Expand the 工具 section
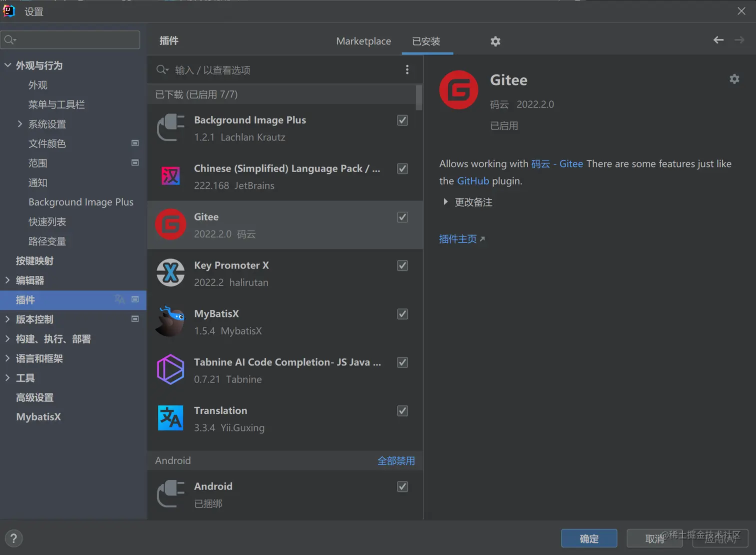756x555 pixels. pos(7,377)
